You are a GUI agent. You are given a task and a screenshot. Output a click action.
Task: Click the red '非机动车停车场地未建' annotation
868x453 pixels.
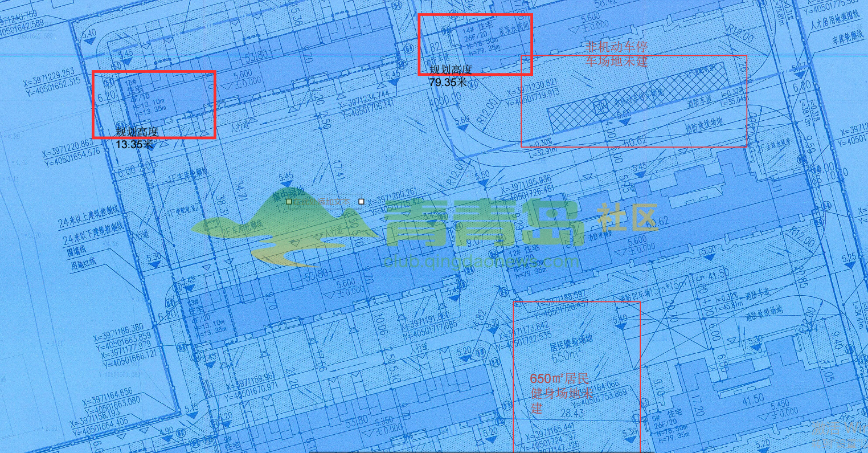[617, 54]
